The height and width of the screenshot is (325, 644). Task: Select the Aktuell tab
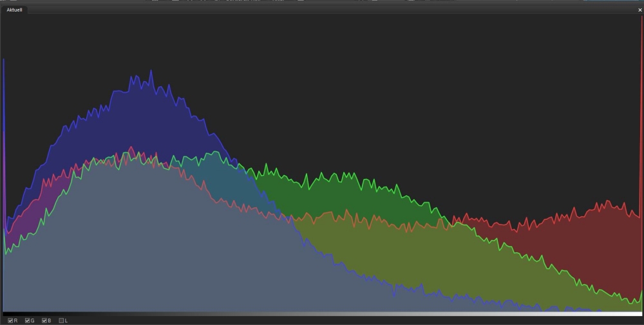coord(14,10)
